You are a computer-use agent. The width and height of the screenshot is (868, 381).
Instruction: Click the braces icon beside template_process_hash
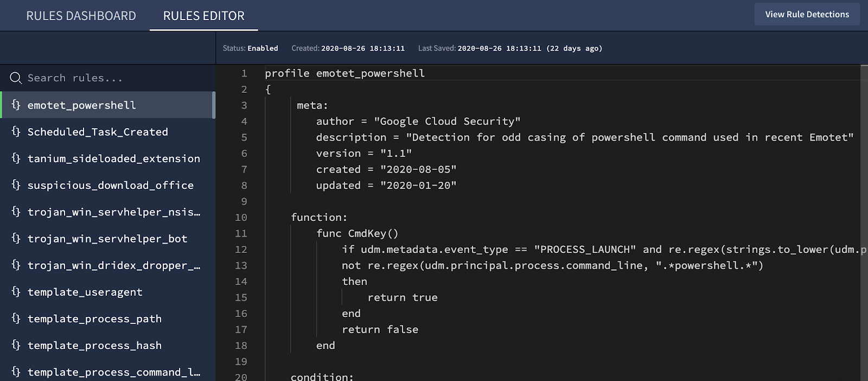16,345
